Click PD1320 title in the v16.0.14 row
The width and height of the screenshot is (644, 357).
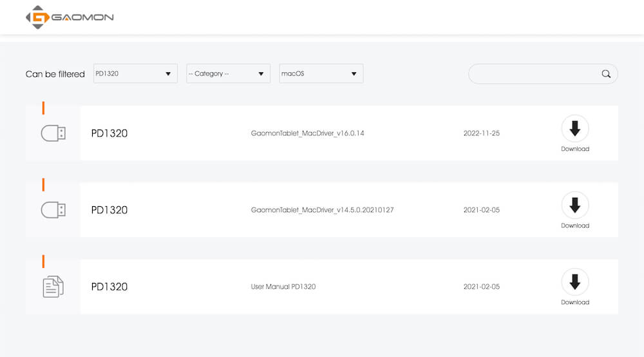pos(109,133)
